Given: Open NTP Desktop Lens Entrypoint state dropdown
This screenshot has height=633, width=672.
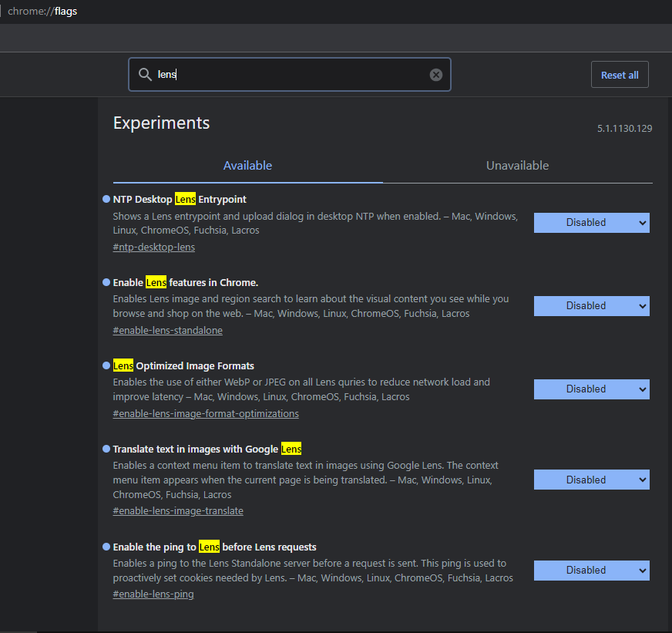Looking at the screenshot, I should click(591, 223).
